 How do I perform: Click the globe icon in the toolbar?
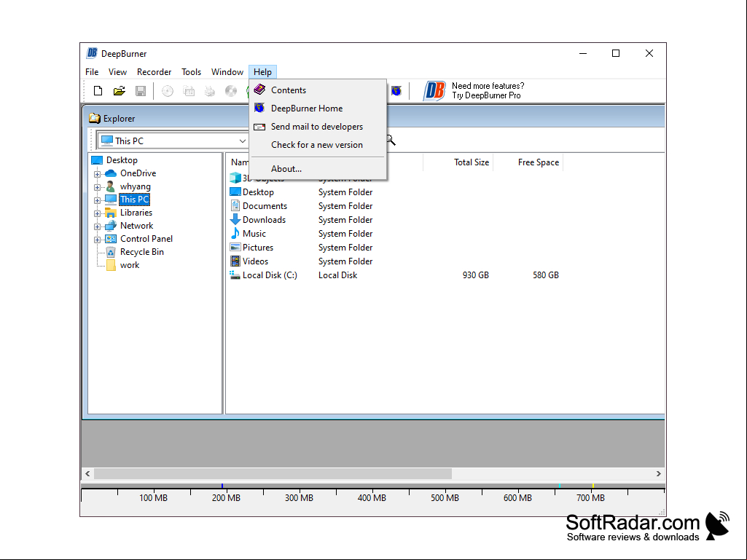click(x=396, y=90)
